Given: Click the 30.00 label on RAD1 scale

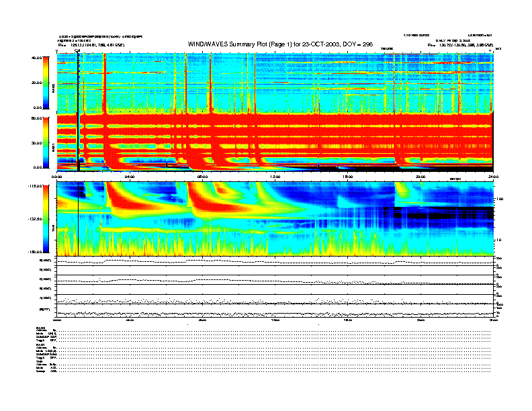Looking at the screenshot, I should coord(37,143).
